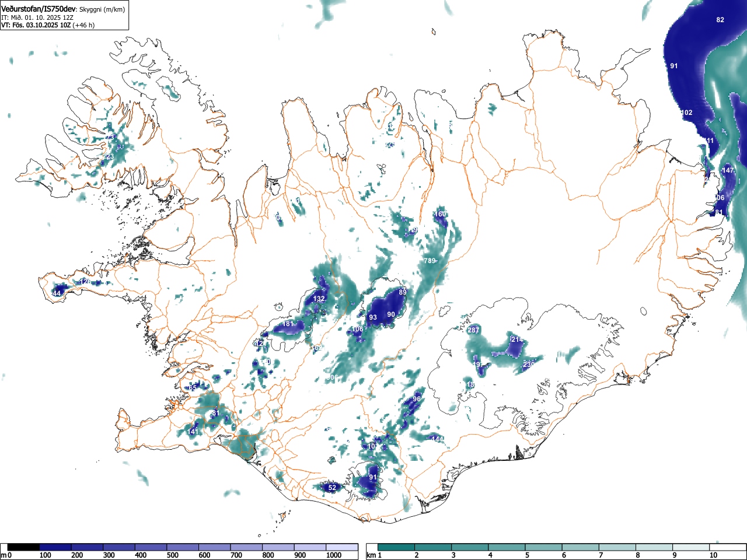The height and width of the screenshot is (560, 747).
Task: Click the 214 value on Vatnajökull
Action: (517, 339)
